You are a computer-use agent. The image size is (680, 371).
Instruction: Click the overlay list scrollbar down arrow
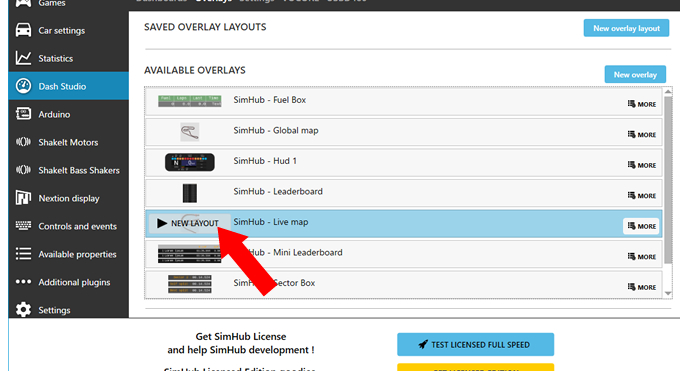(x=668, y=294)
